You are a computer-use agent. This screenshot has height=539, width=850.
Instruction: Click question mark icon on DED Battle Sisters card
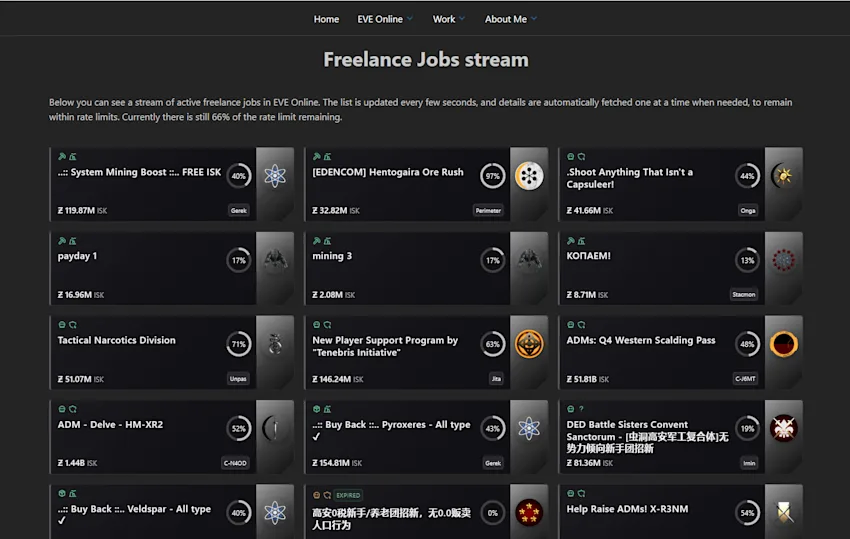[x=581, y=409]
